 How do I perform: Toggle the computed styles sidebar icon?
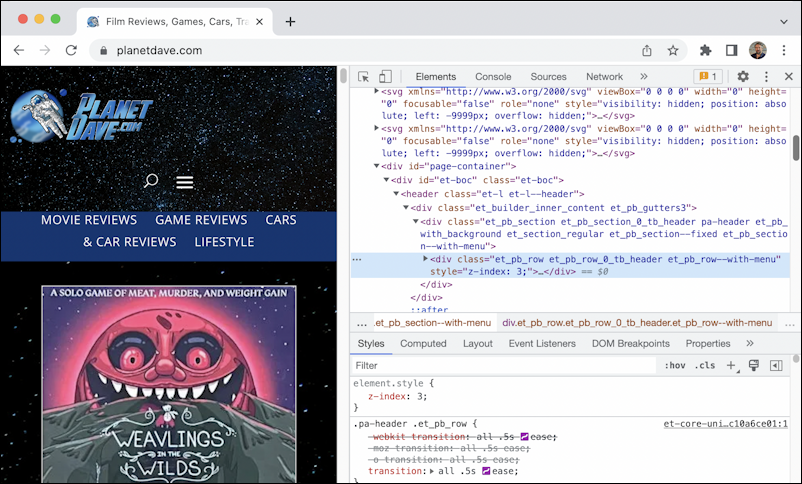pos(776,365)
